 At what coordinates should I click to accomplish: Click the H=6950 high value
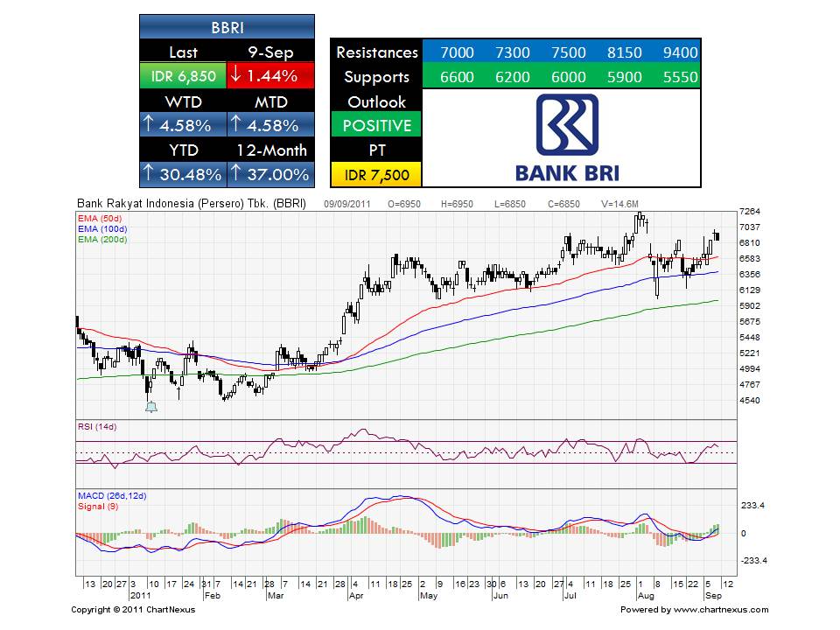[457, 204]
